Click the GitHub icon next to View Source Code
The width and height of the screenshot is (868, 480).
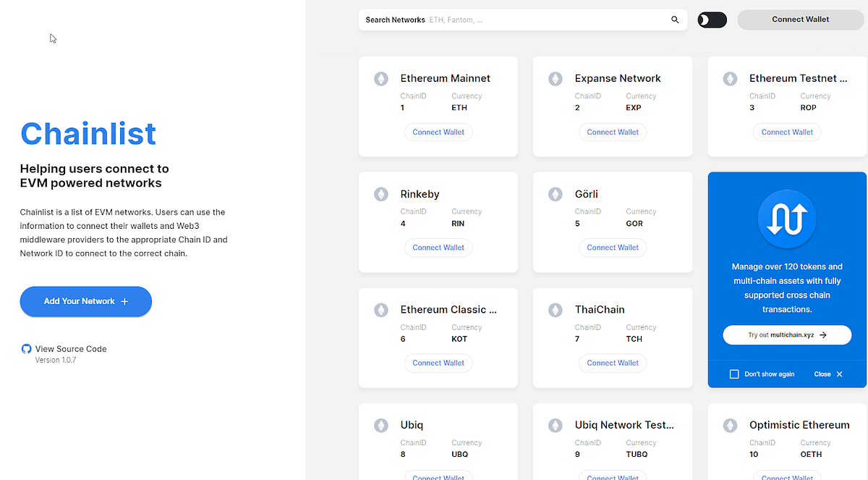[26, 348]
